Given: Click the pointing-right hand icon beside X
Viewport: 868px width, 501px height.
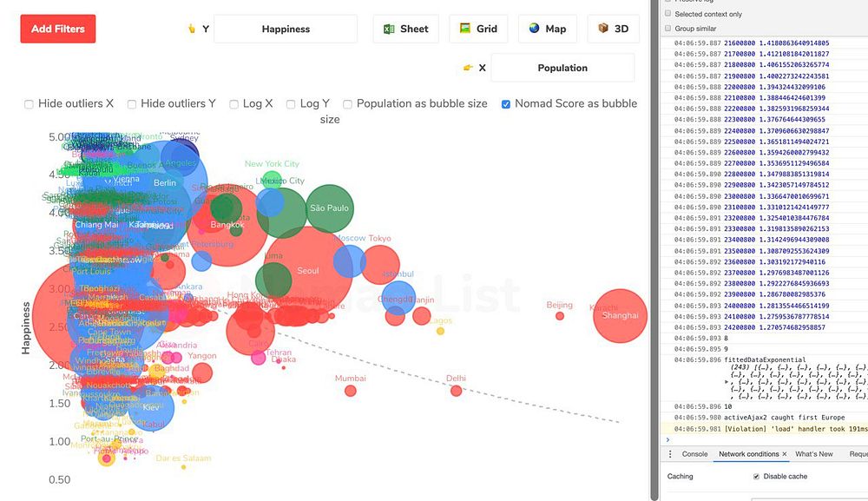Looking at the screenshot, I should (x=469, y=68).
